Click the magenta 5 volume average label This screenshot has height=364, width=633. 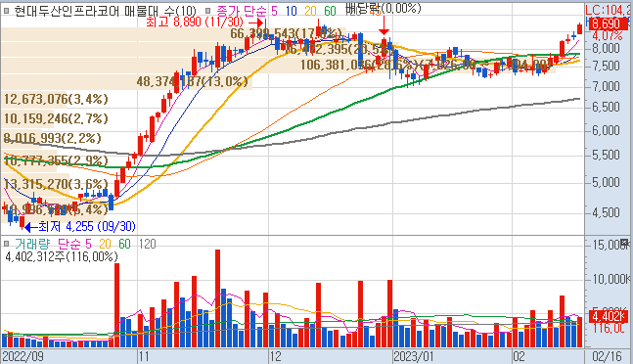click(x=88, y=244)
